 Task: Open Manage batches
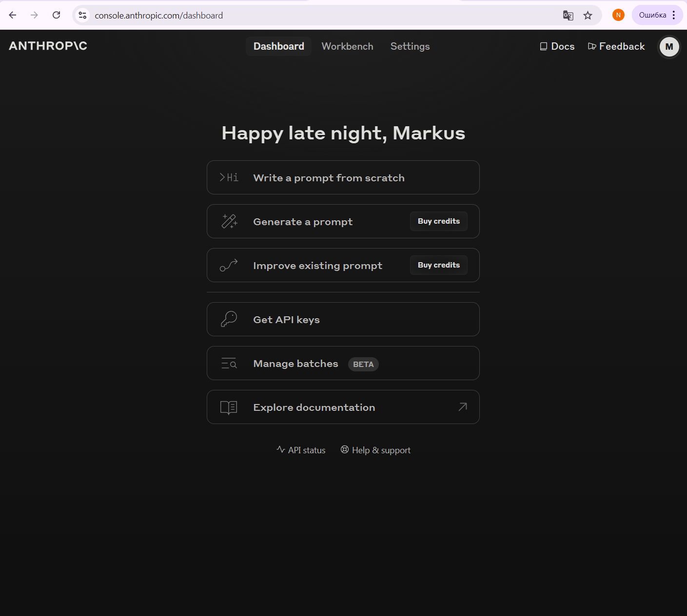pyautogui.click(x=343, y=363)
